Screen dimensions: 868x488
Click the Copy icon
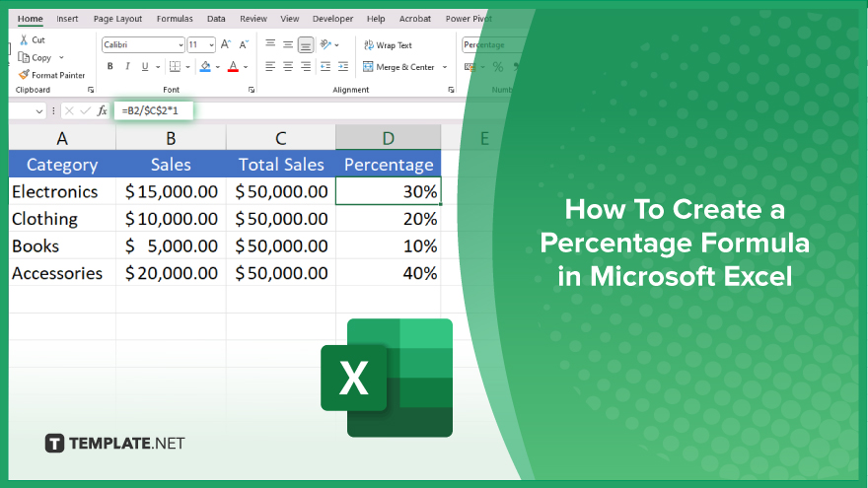pyautogui.click(x=24, y=57)
